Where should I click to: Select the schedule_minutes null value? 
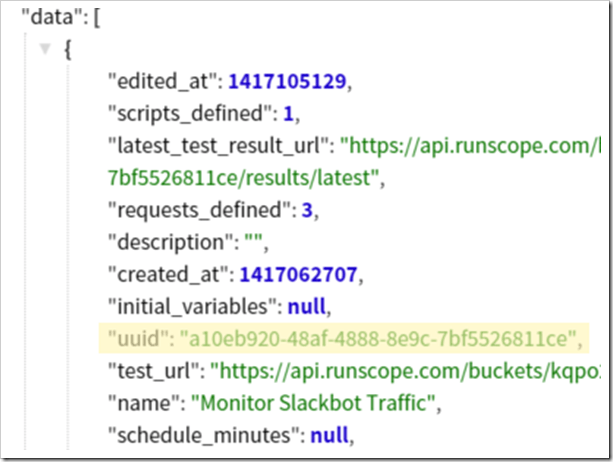(x=329, y=435)
